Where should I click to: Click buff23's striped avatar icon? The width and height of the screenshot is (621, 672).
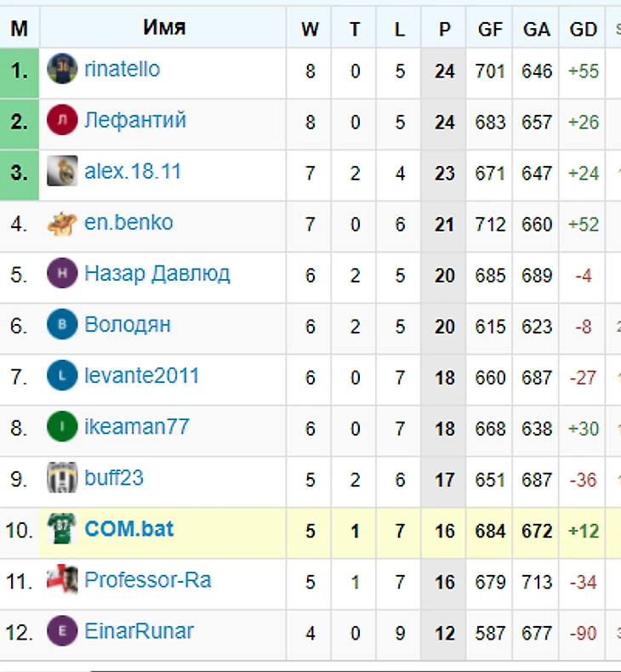pyautogui.click(x=62, y=478)
